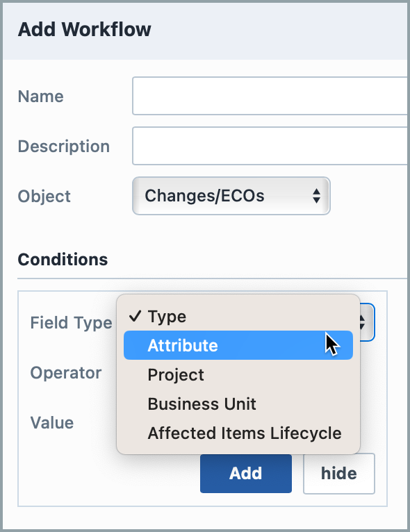Click the Field Type label
The height and width of the screenshot is (532, 410).
pyautogui.click(x=71, y=323)
